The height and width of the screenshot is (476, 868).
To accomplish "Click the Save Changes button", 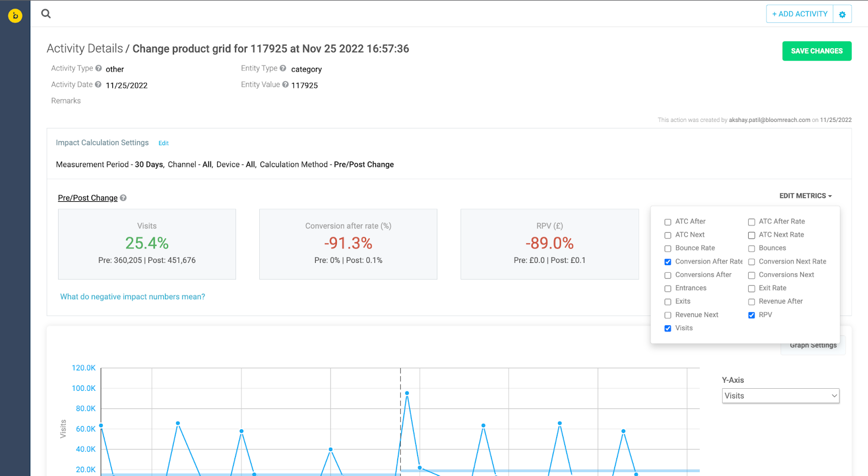I will pyautogui.click(x=816, y=51).
